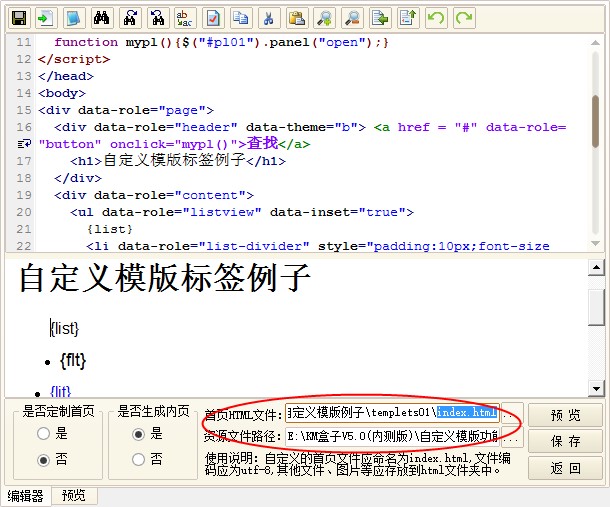
Task: Click the preview pane scrollbar thumb
Action: 596,307
